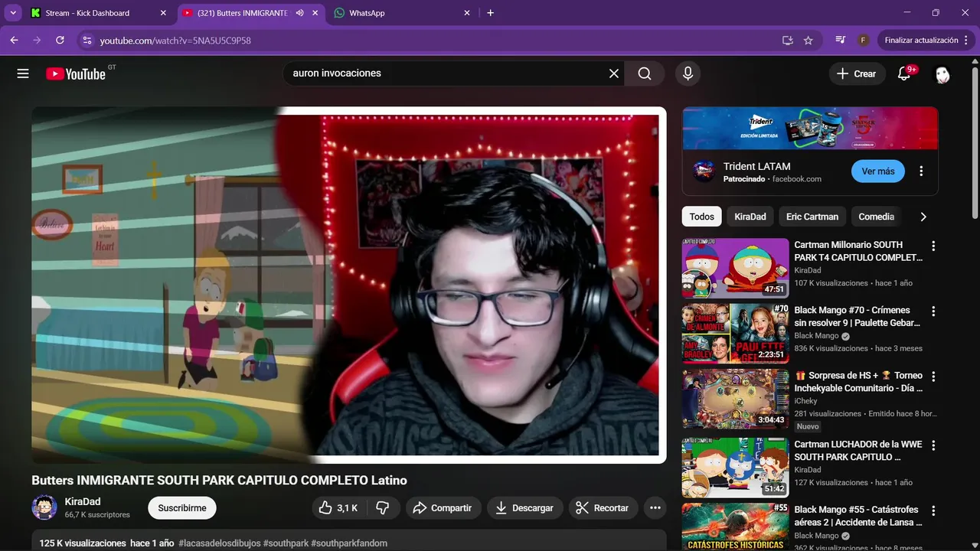Click the Crear button
The width and height of the screenshot is (980, 551).
856,73
